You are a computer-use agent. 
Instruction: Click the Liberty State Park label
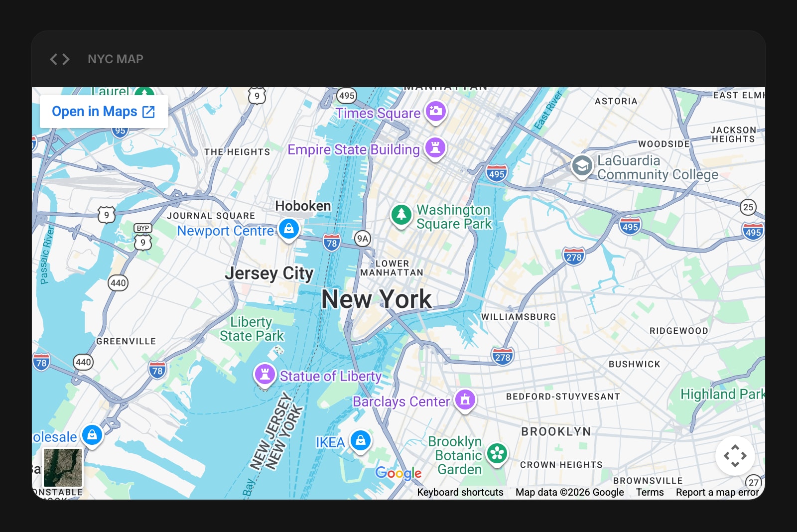click(x=252, y=329)
